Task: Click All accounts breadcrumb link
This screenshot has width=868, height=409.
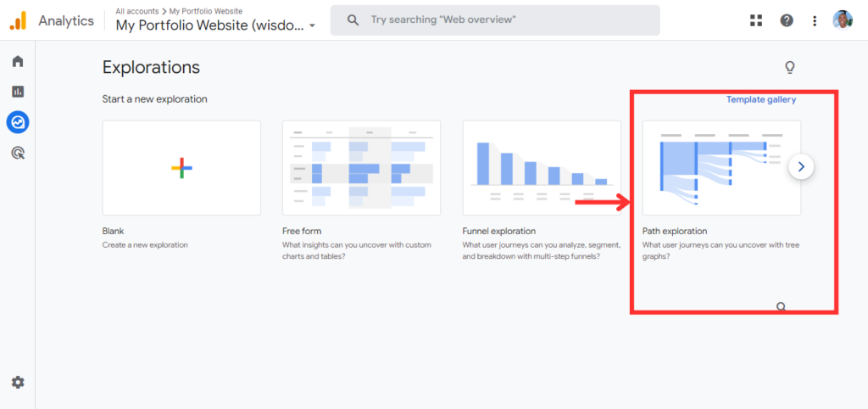Action: tap(136, 11)
